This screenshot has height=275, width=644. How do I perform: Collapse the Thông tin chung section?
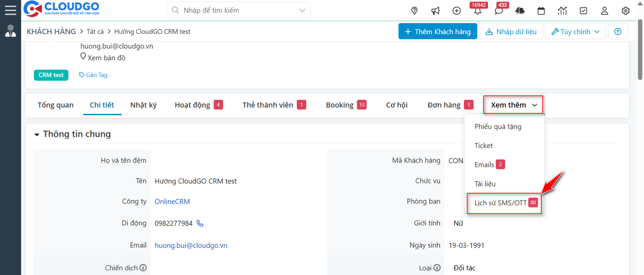point(36,134)
